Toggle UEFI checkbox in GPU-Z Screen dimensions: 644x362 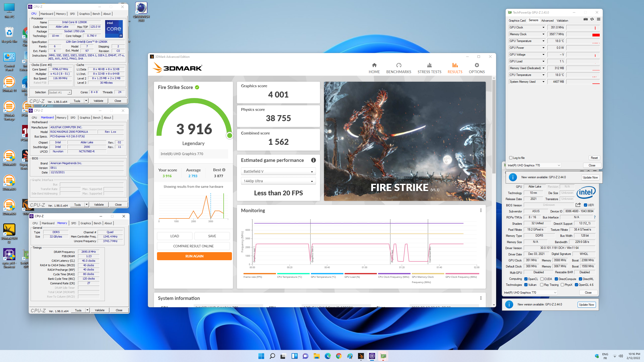(585, 205)
